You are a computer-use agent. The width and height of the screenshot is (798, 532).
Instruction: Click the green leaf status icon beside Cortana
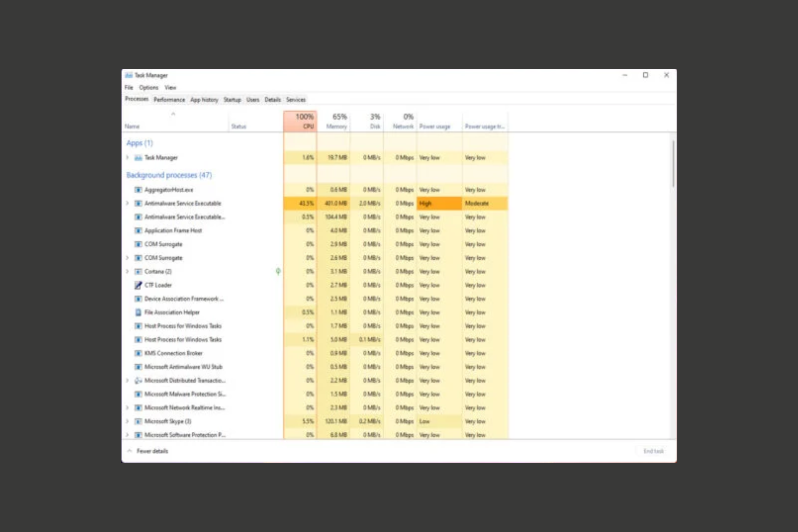[278, 271]
